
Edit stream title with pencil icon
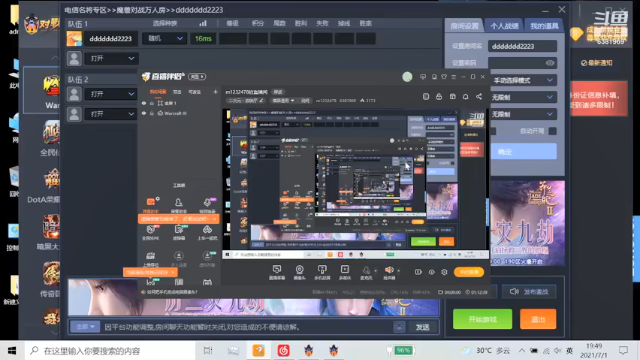[261, 100]
